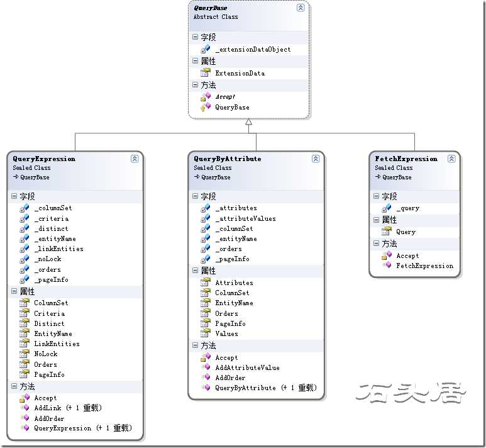Collapse 字段 section in FetchExpression

[376, 196]
